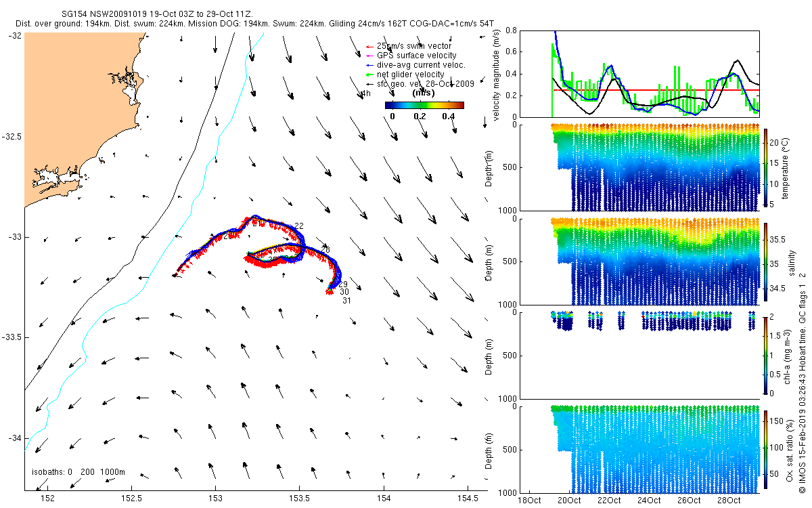
Task: Select the 'dive-avg current veloc.' legend entry
Action: point(415,65)
